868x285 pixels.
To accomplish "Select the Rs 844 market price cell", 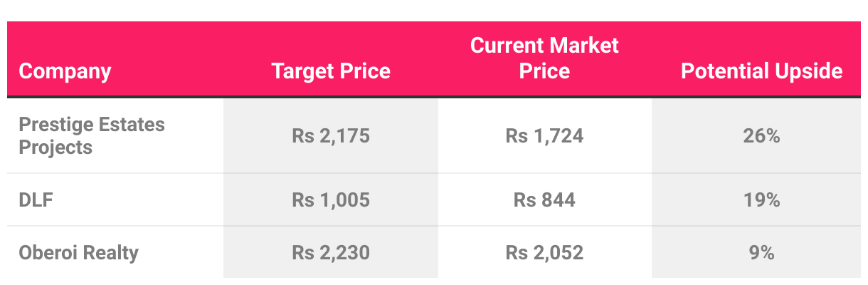I will click(x=544, y=200).
